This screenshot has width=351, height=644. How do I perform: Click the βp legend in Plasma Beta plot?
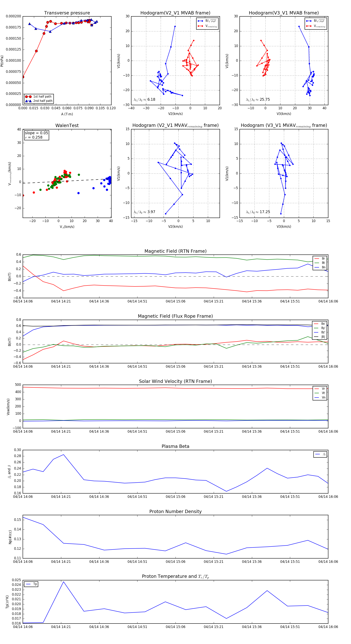(x=320, y=454)
